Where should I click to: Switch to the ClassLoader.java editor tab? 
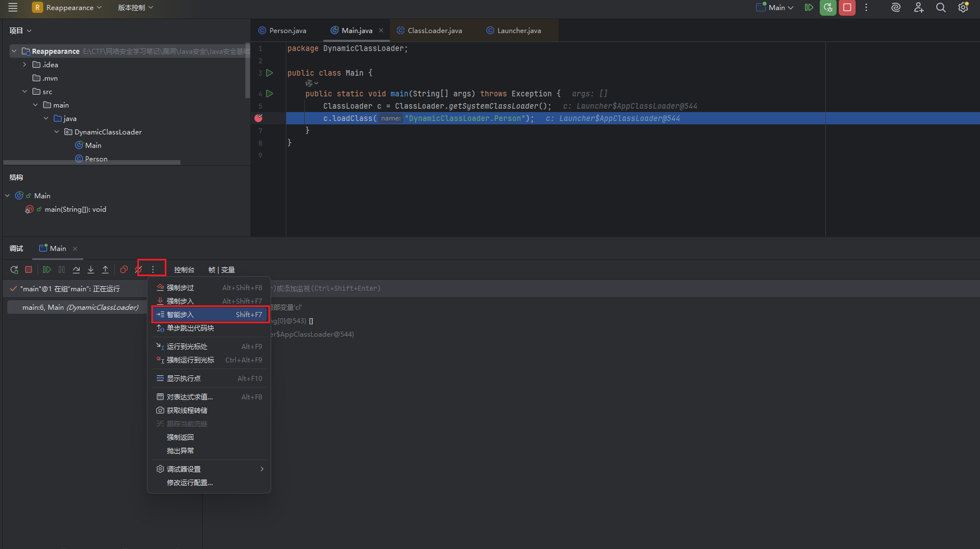434,31
